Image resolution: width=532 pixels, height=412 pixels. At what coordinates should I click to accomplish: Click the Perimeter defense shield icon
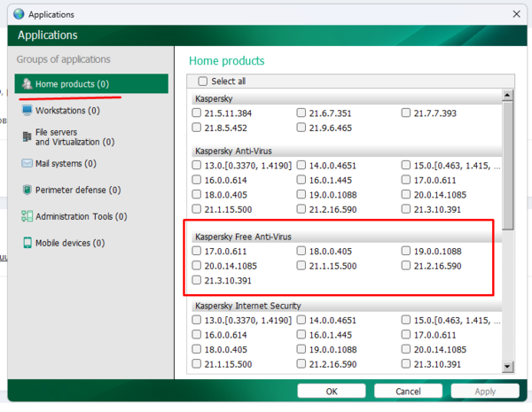pyautogui.click(x=27, y=190)
